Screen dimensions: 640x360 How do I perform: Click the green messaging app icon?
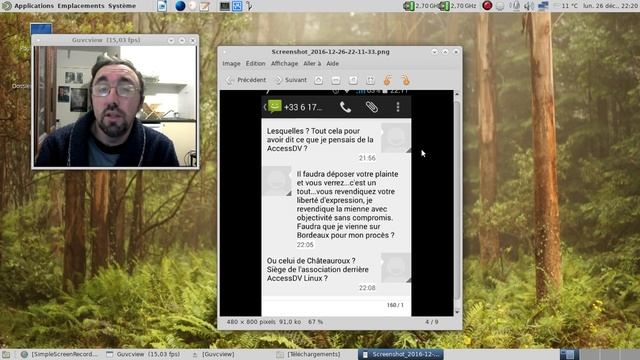[275, 107]
